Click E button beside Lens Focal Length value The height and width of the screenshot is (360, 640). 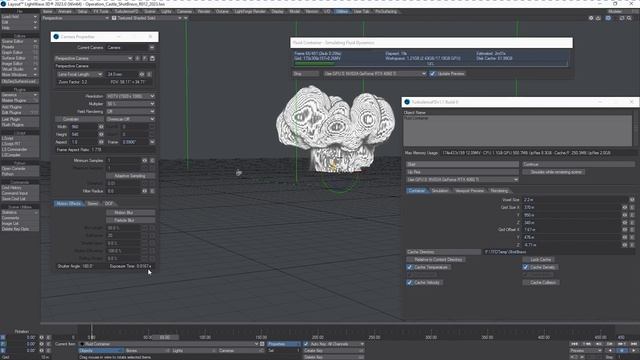(x=149, y=74)
